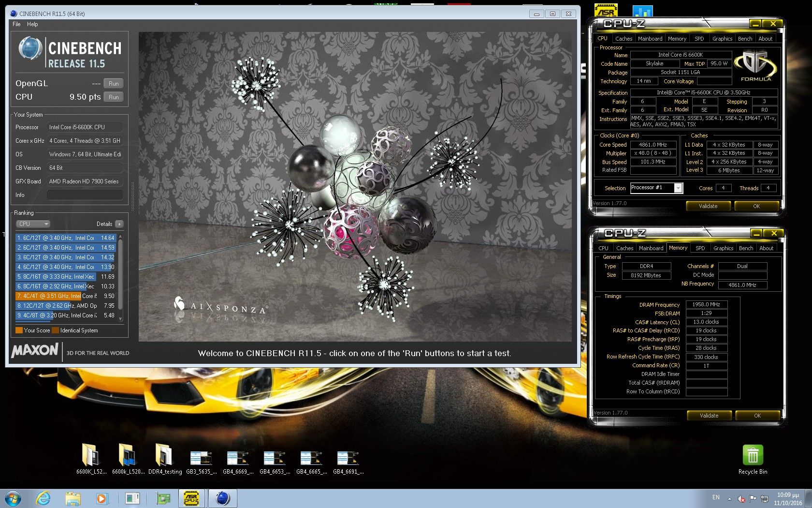Open the GB4_6669 screenshot file
Viewport: 812px width, 508px height.
tap(238, 462)
